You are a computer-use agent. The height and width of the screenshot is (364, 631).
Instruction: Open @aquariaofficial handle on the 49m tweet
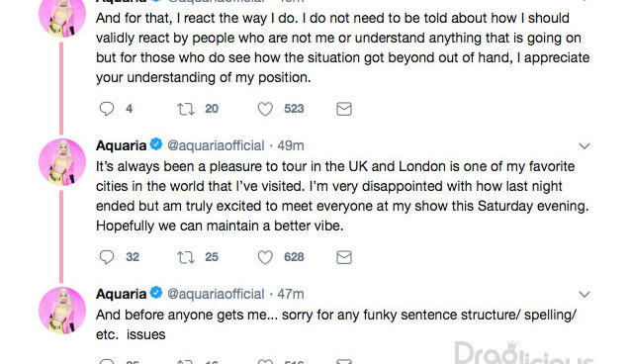point(216,145)
